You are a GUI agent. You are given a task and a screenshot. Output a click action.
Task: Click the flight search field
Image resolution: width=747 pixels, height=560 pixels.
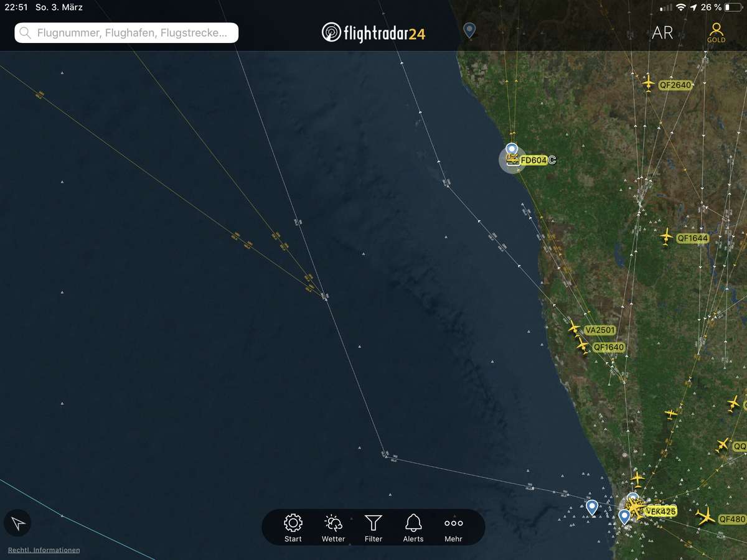pyautogui.click(x=126, y=33)
